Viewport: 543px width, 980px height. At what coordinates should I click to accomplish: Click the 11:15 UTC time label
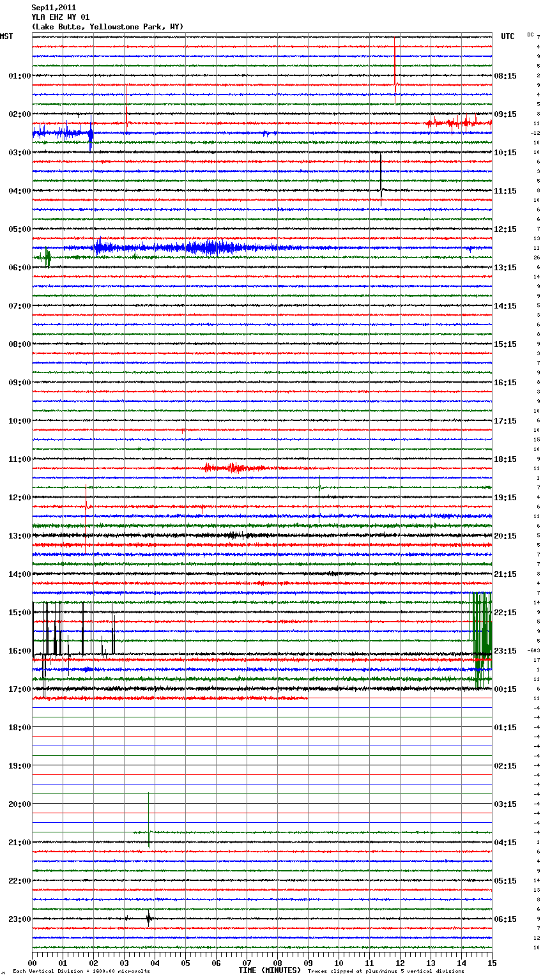click(x=505, y=191)
